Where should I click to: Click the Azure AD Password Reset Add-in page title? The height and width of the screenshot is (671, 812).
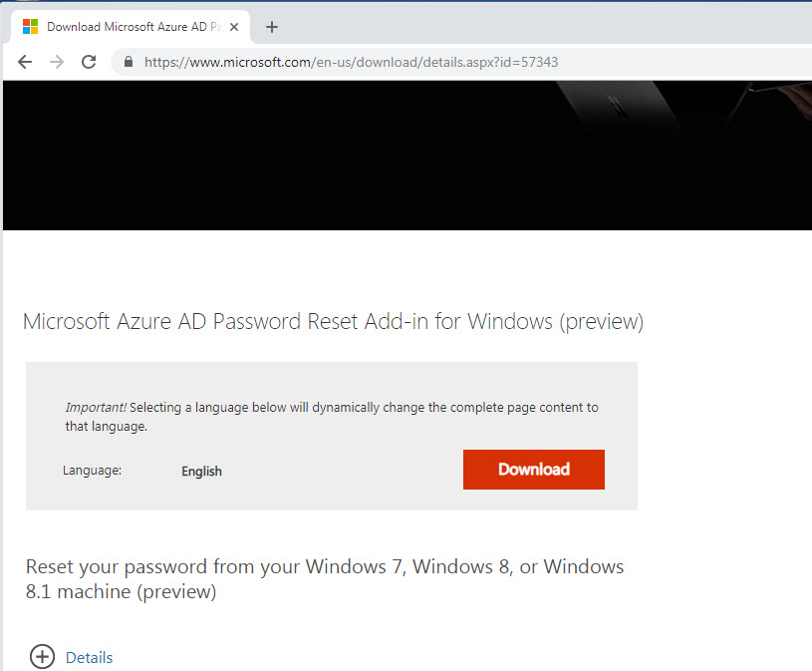334,322
